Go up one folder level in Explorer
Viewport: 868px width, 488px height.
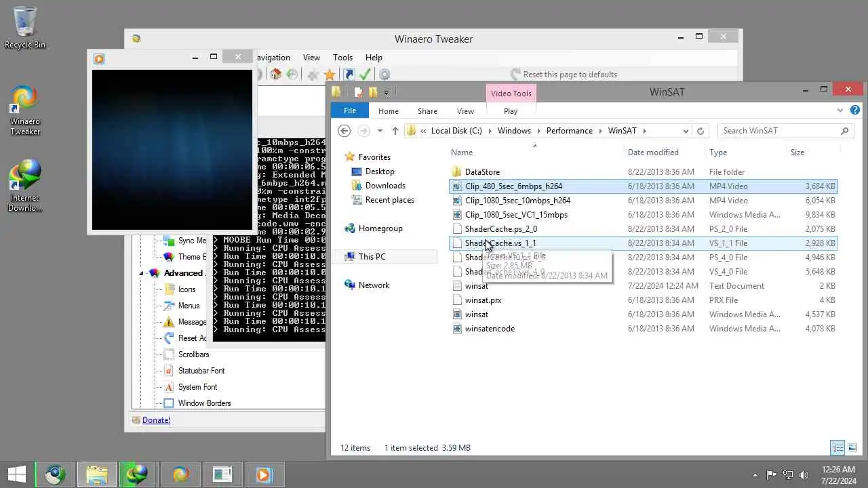coord(395,131)
